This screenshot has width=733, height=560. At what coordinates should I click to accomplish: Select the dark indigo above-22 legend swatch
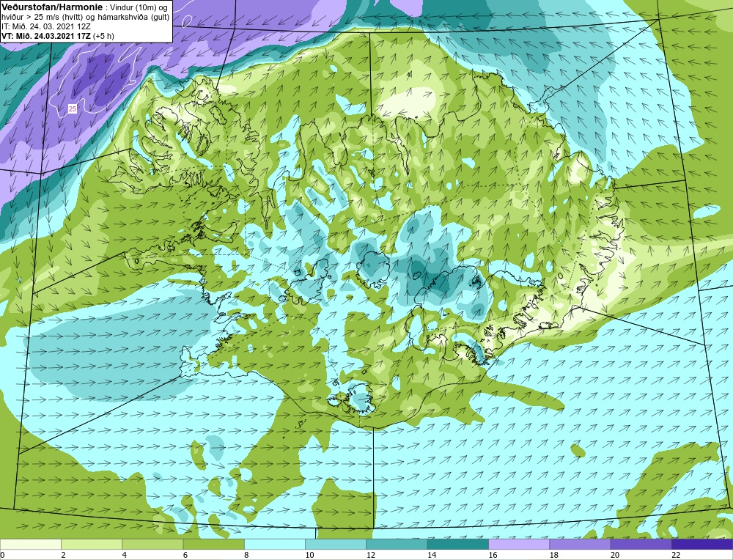[702, 544]
